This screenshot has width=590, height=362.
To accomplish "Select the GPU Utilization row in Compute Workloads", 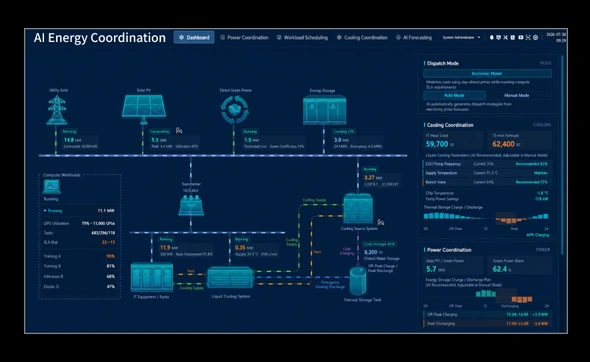I will click(79, 223).
